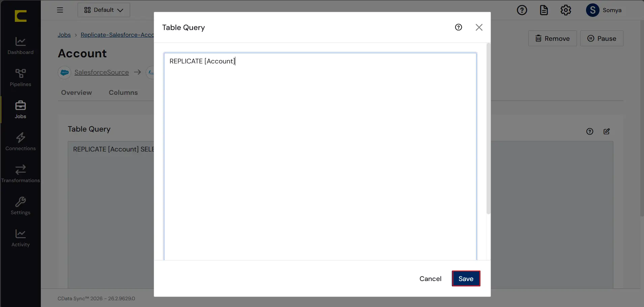Open the gear settings icon in the header
The height and width of the screenshot is (307, 644).
pos(566,10)
